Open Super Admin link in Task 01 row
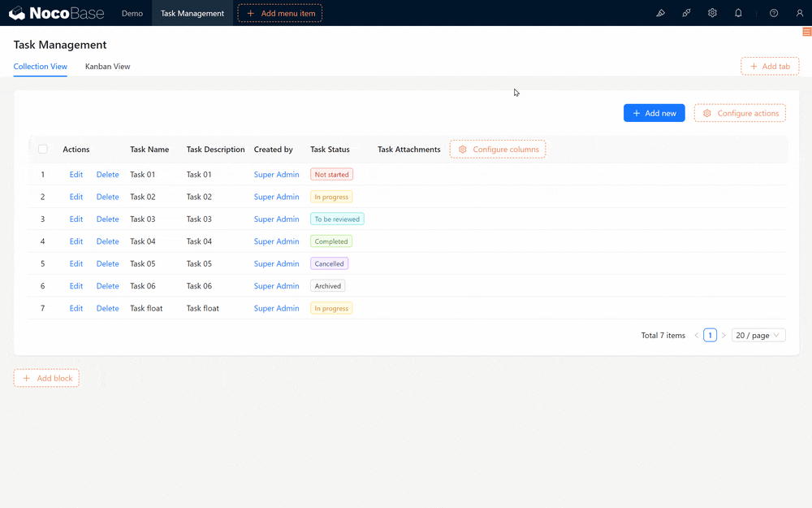812x508 pixels. coord(277,175)
